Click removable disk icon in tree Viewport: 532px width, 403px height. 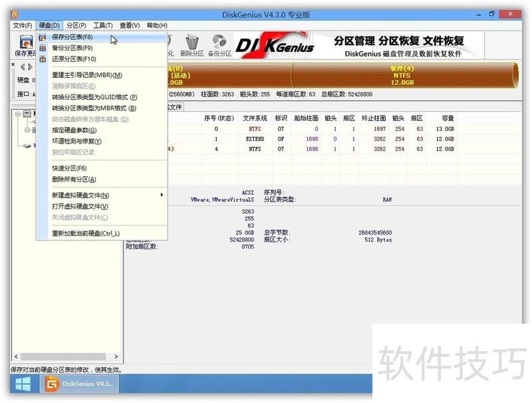(x=27, y=146)
